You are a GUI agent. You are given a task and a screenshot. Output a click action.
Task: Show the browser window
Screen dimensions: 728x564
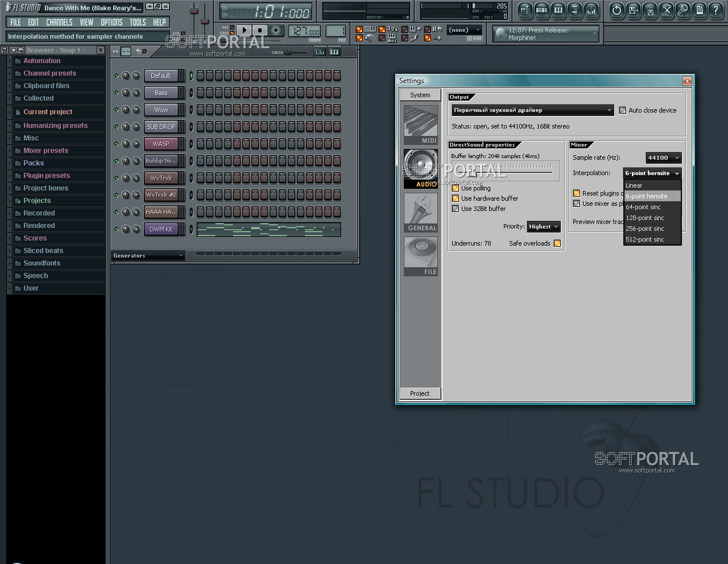(x=574, y=10)
